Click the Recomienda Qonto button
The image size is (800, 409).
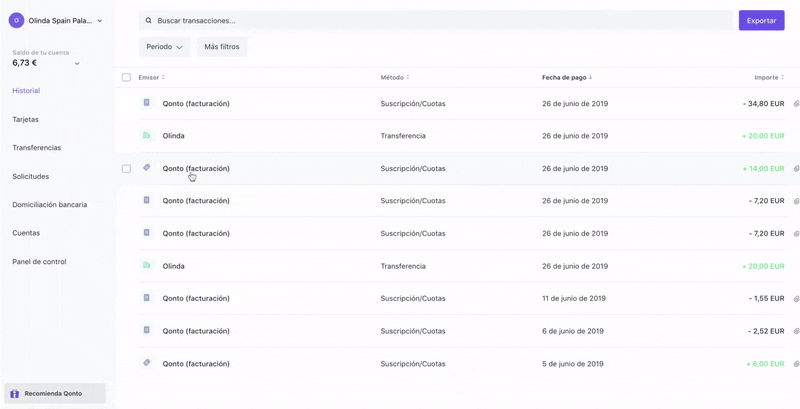[x=55, y=394]
